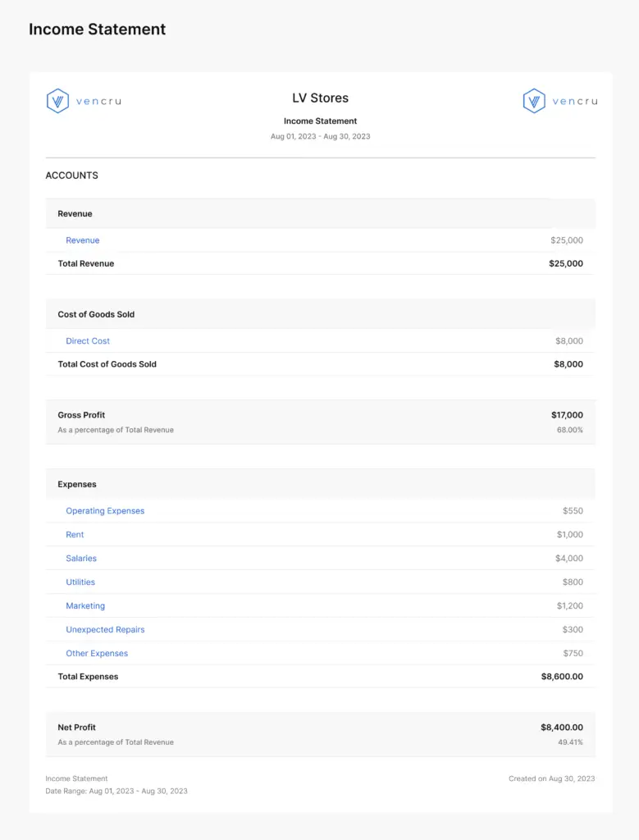This screenshot has height=840, width=639.
Task: Open the Operating Expenses account link
Action: tap(105, 511)
